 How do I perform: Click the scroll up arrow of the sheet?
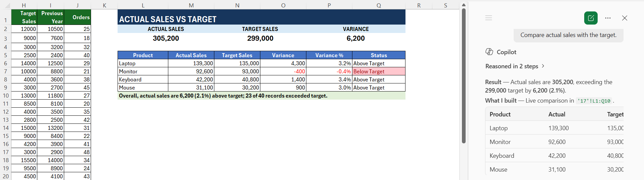pos(464,5)
